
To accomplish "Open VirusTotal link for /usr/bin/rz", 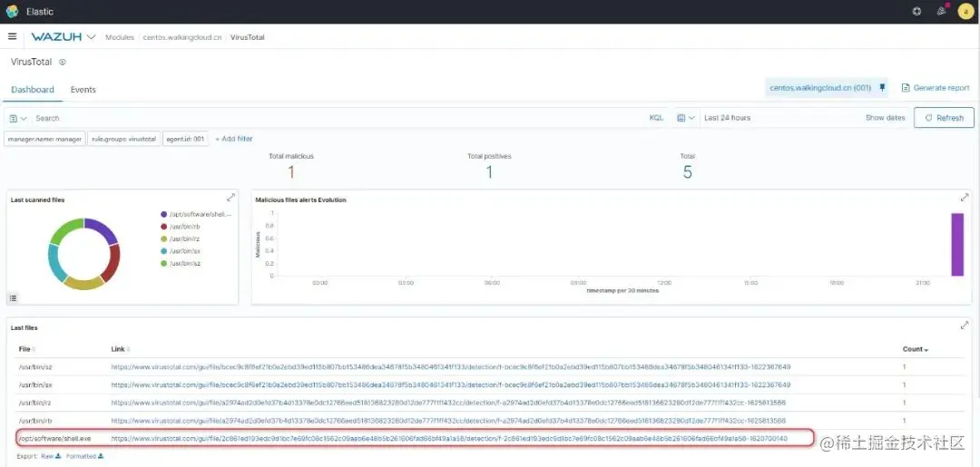I will (x=448, y=403).
